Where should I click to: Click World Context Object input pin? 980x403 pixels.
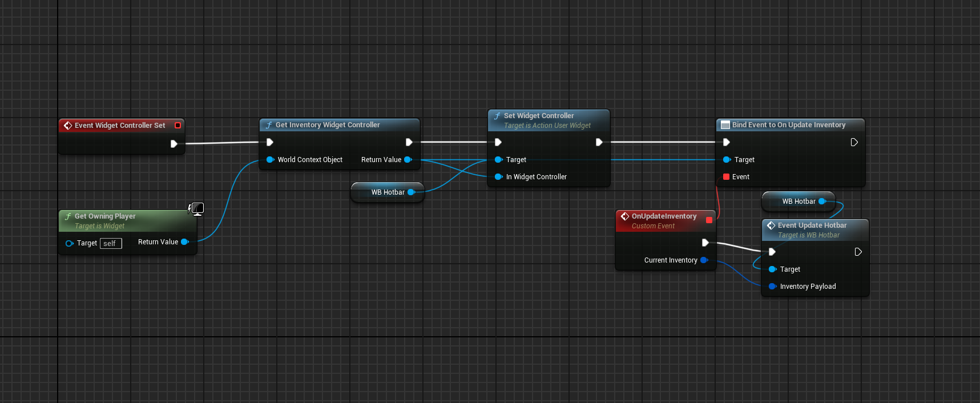click(270, 160)
